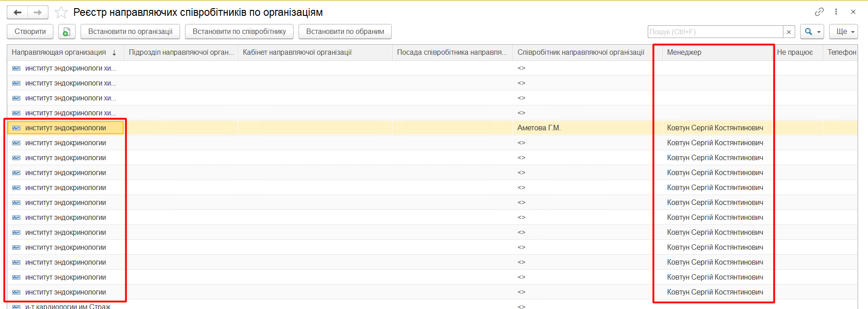Image resolution: width=868 pixels, height=309 pixels.
Task: Clear the search field with X
Action: click(789, 32)
